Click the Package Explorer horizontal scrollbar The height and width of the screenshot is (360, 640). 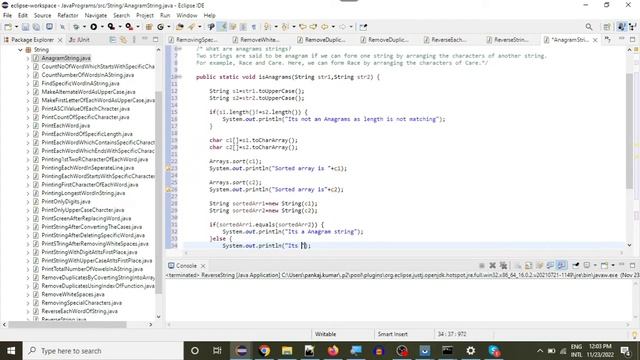(67, 324)
